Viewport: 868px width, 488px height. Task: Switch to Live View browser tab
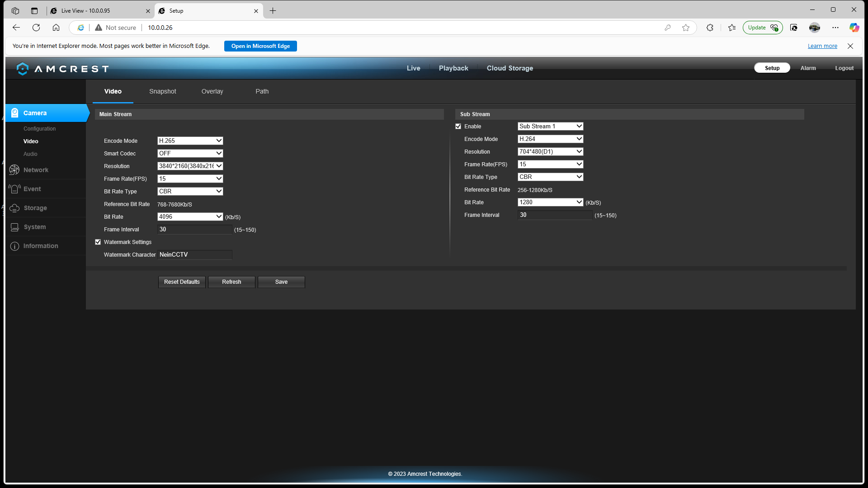[100, 11]
